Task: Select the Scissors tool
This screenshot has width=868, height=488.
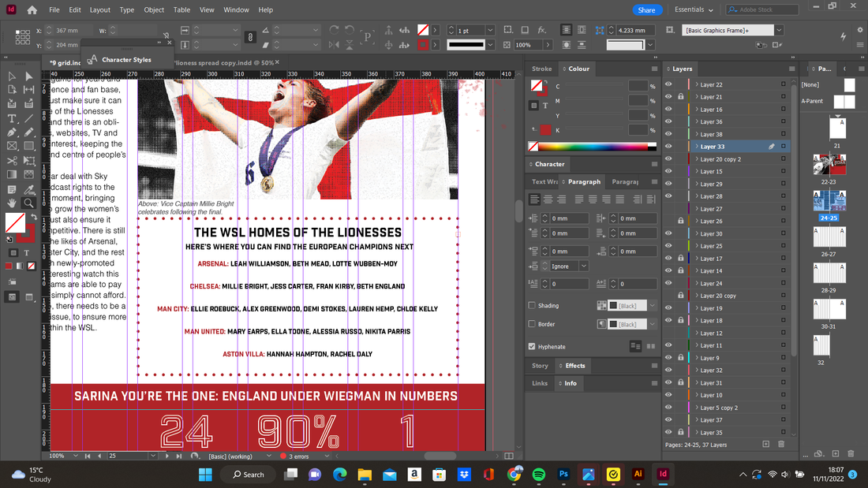Action: point(12,161)
